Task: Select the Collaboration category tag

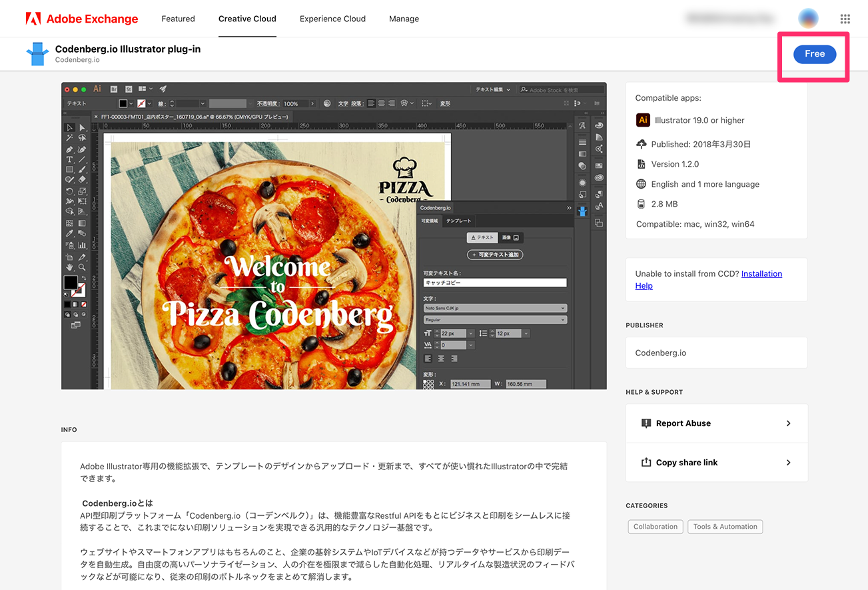Action: tap(655, 527)
